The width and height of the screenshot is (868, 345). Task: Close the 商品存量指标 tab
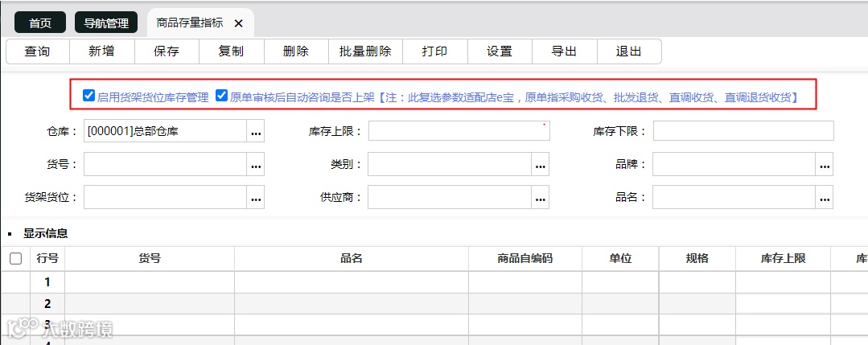pos(239,23)
